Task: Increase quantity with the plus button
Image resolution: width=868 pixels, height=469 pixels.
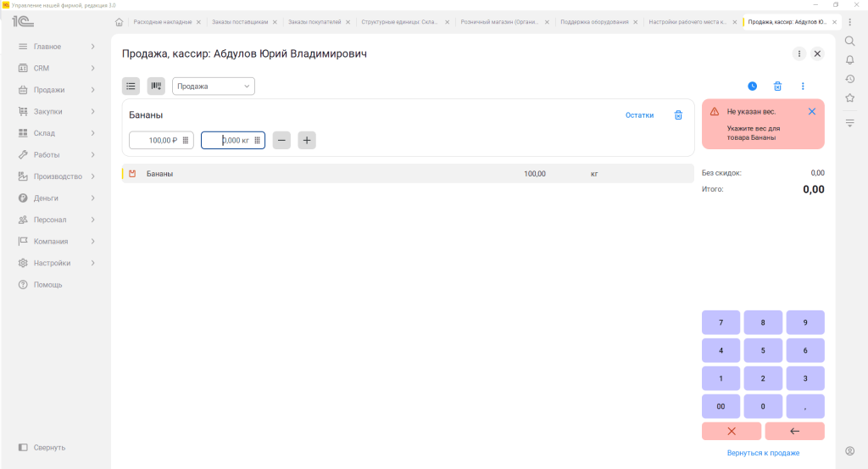Action: click(x=307, y=140)
